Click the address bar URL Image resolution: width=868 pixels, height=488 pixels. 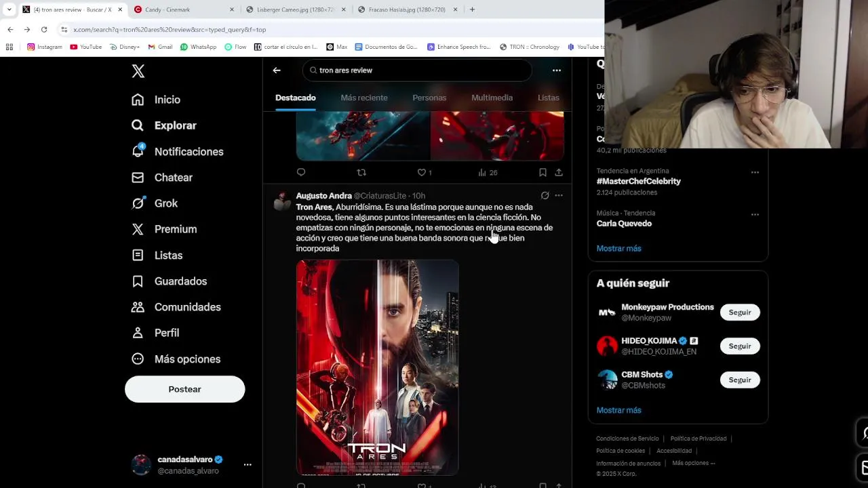pyautogui.click(x=170, y=30)
